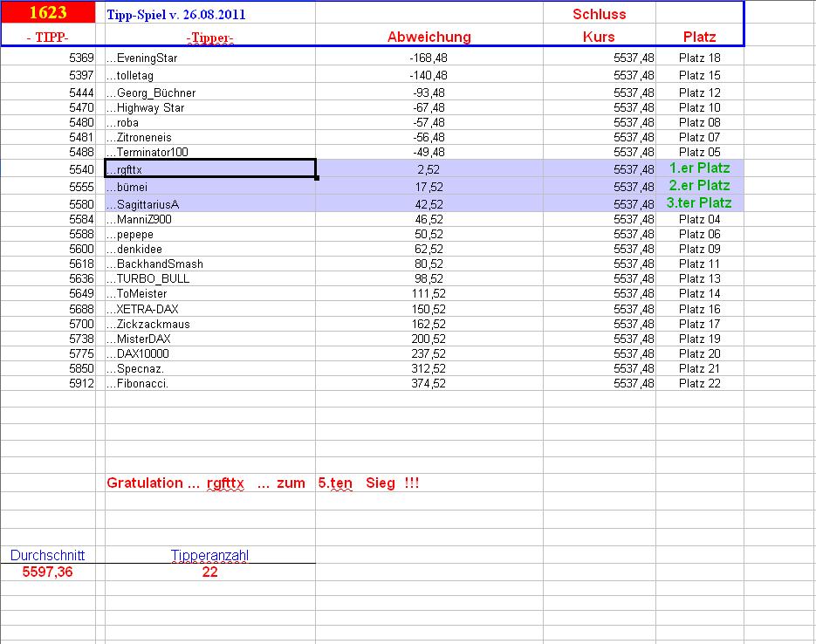This screenshot has width=816, height=644.
Task: Click the Durchschnitt label cell
Action: click(x=48, y=554)
